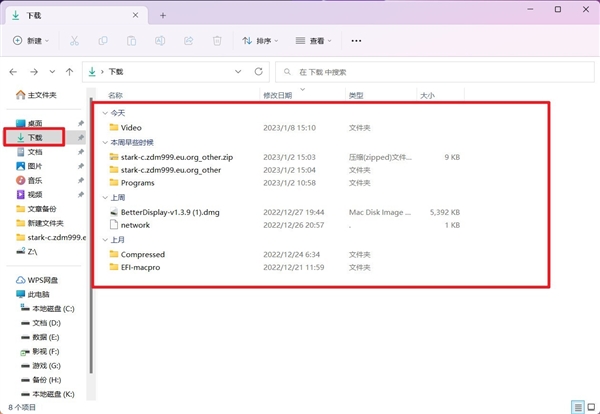Viewport: 600px width, 414px height.
Task: Click the Copy icon in toolbar
Action: pyautogui.click(x=103, y=41)
